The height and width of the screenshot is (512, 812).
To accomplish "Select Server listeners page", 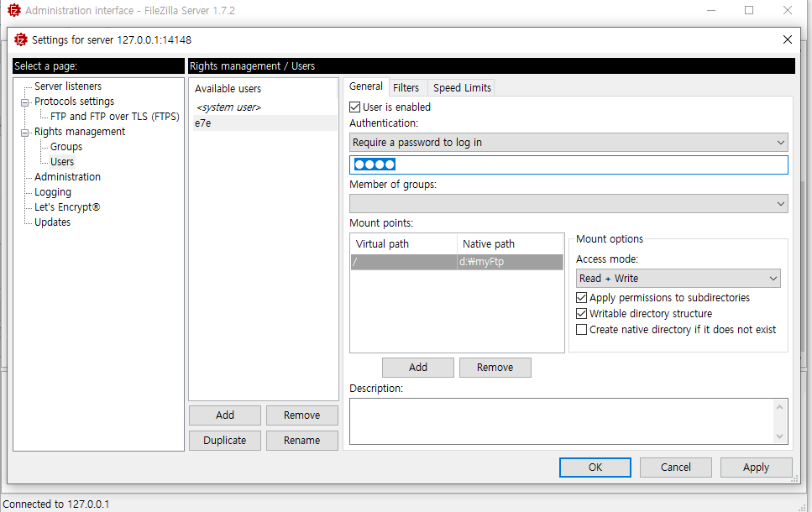I will point(68,86).
